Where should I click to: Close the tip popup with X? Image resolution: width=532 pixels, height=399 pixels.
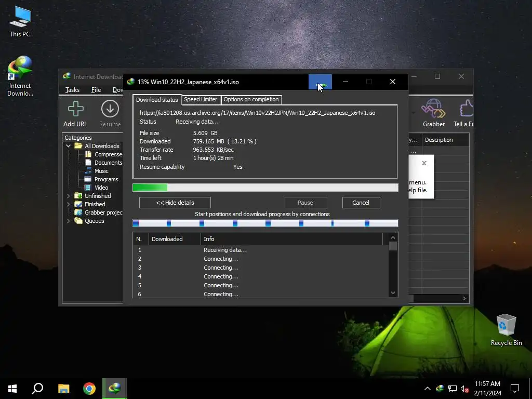click(424, 163)
